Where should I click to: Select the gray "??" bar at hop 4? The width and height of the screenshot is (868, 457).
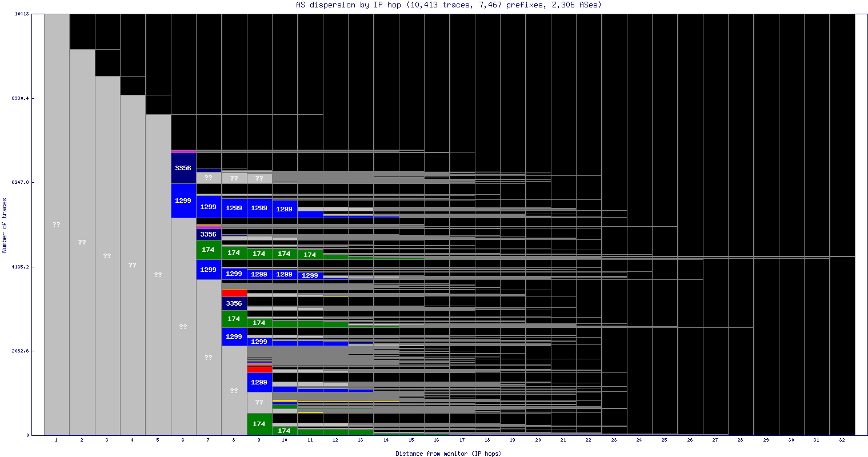pos(133,265)
